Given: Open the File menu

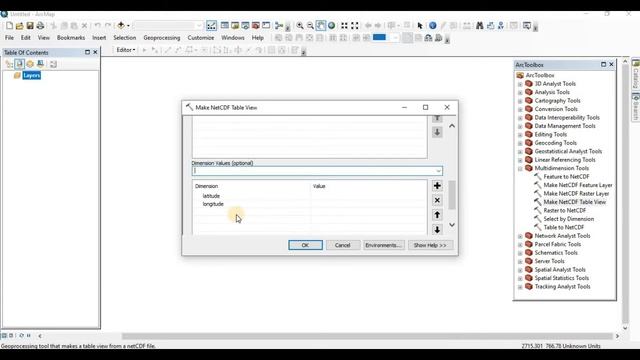Looking at the screenshot, I should 9,38.
